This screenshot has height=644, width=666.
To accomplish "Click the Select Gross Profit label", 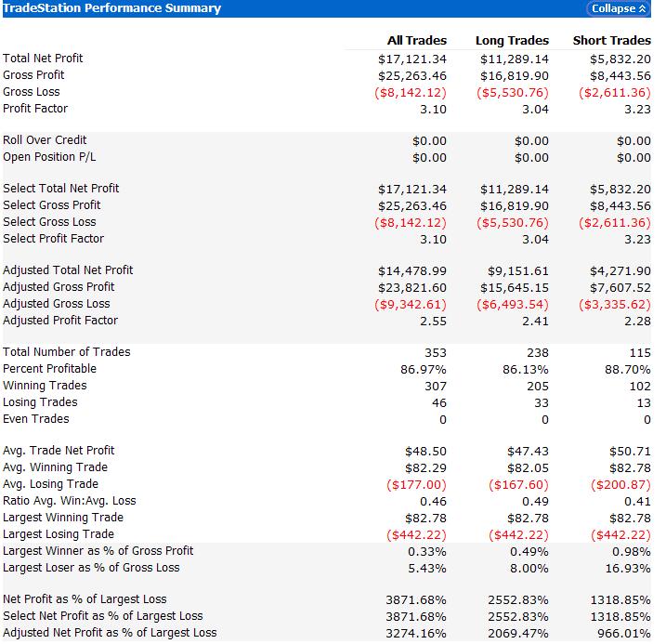I will click(52, 205).
